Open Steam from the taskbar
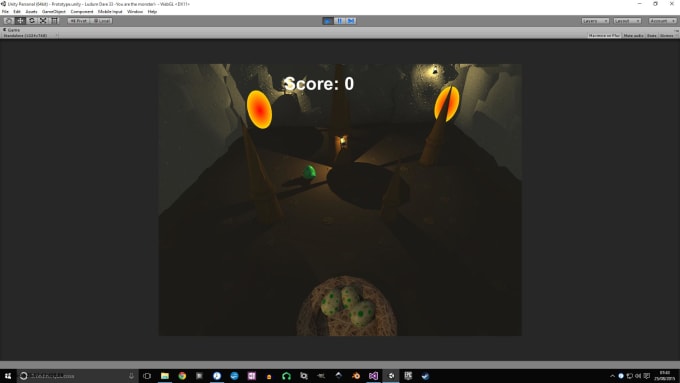The width and height of the screenshot is (680, 383). pyautogui.click(x=425, y=376)
